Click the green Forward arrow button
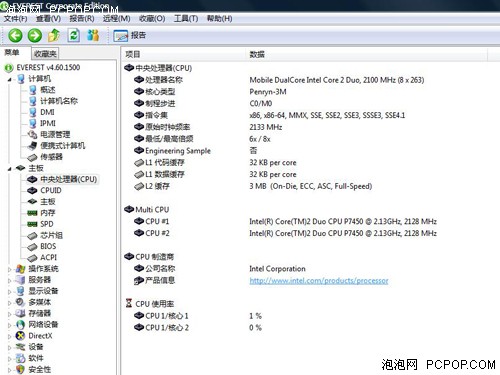This screenshot has height=375, width=500. click(35, 35)
